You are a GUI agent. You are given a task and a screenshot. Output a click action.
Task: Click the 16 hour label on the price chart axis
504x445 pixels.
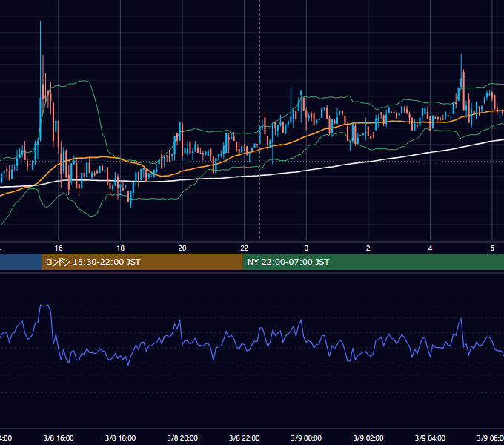pyautogui.click(x=59, y=248)
